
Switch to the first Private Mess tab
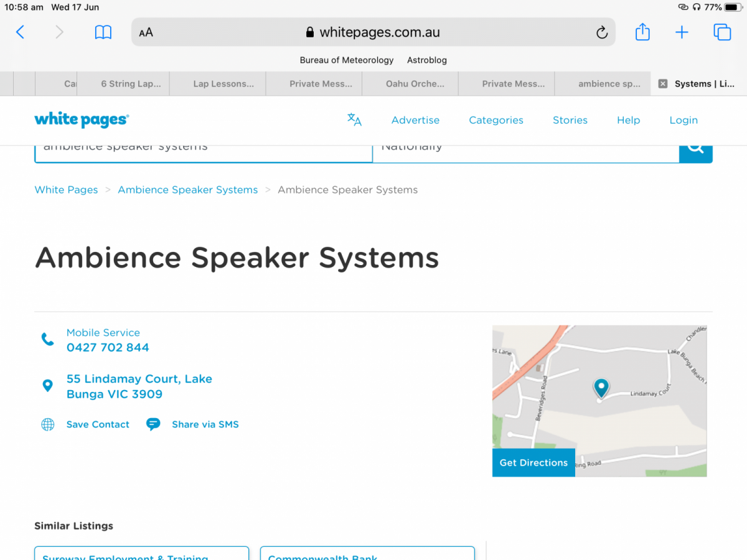pyautogui.click(x=314, y=83)
